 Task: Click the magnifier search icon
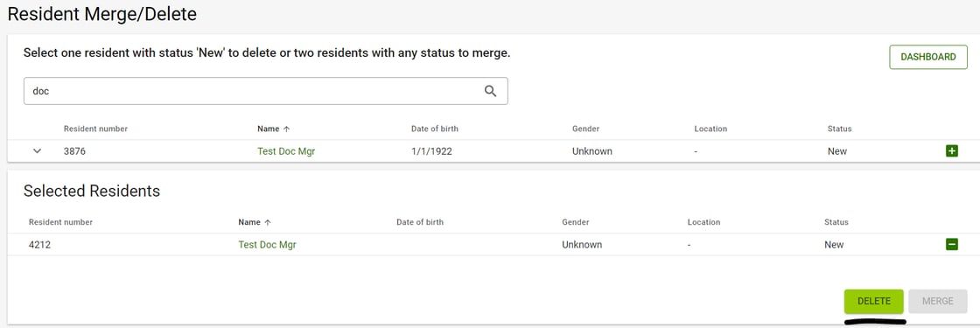(491, 91)
